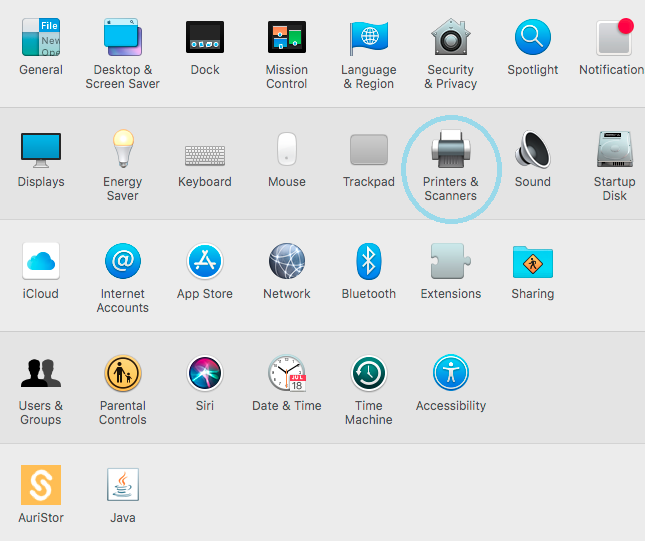Open the Network settings globe icon
The image size is (645, 541).
(x=287, y=262)
